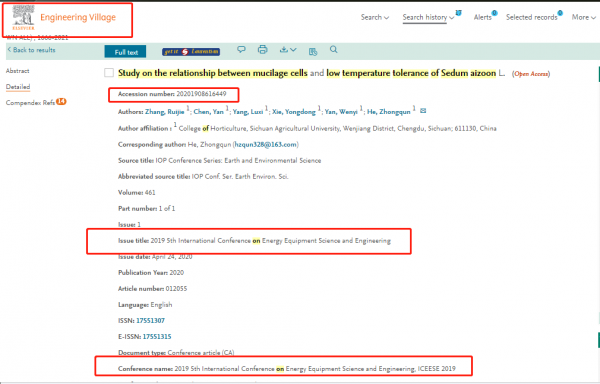Open Engineering Village home link
The width and height of the screenshot is (600, 384).
coord(78,17)
